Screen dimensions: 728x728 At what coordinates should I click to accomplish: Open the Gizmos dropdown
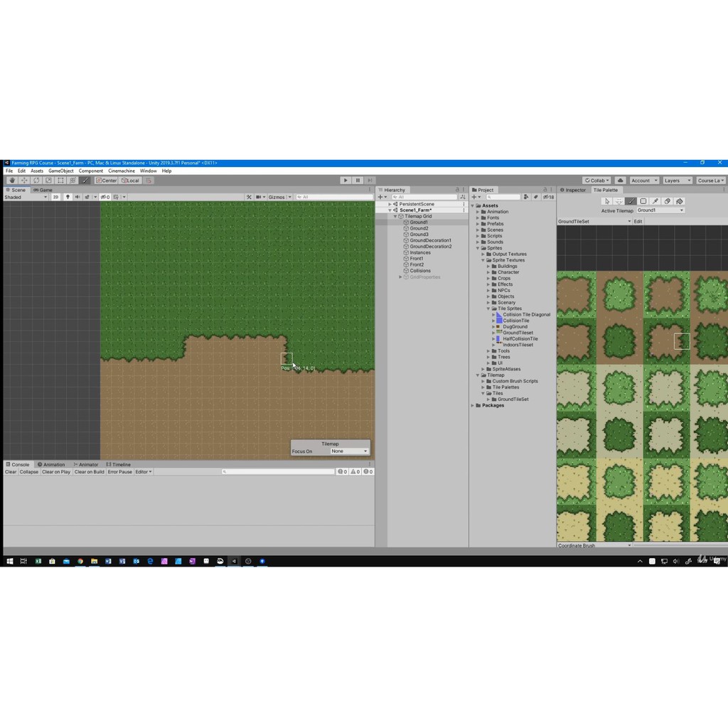click(279, 197)
